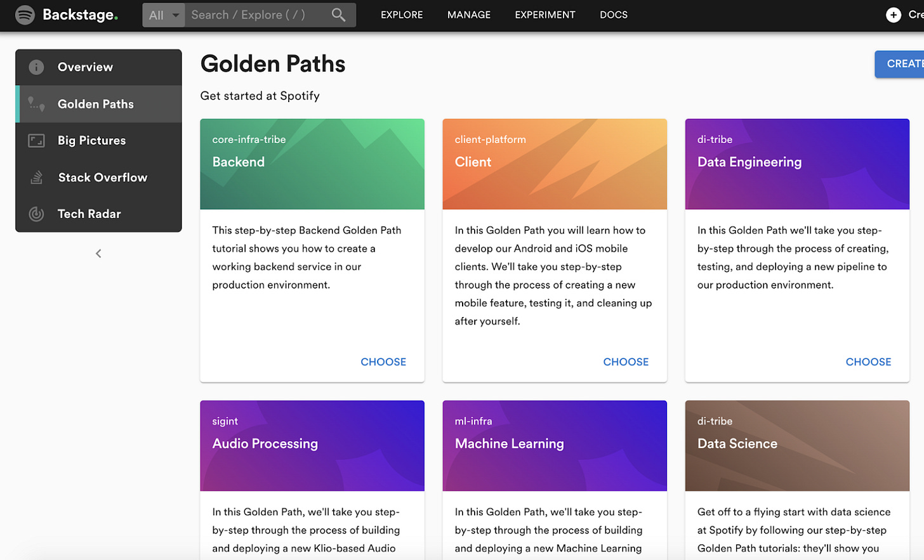
Task: Select Overview in the sidebar
Action: click(x=98, y=67)
